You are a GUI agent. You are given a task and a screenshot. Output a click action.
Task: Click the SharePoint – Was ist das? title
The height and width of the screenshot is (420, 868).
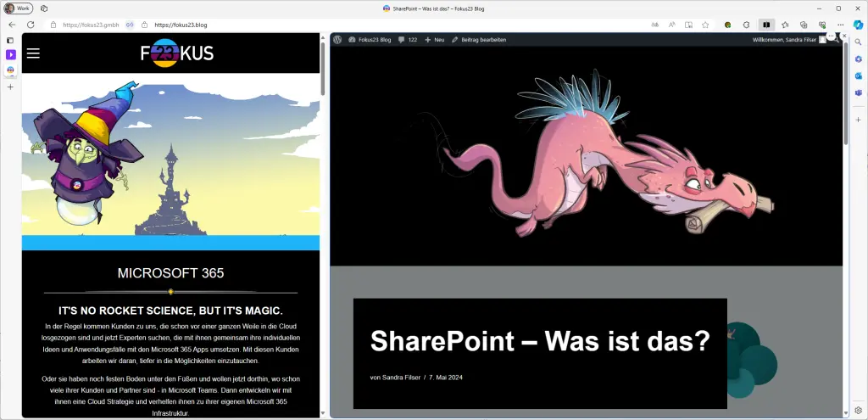(x=540, y=340)
